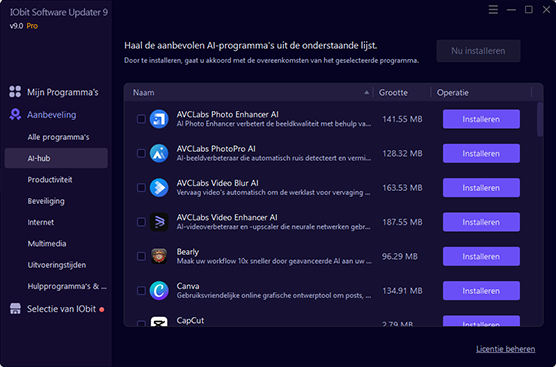This screenshot has height=367, width=556.
Task: Install AVCLabs Video Enhancer AI
Action: tap(481, 222)
